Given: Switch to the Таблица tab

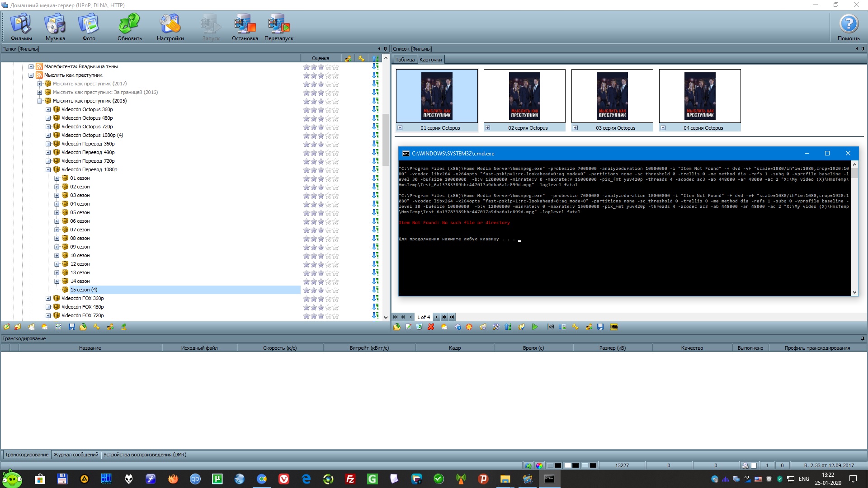Looking at the screenshot, I should pyautogui.click(x=405, y=60).
